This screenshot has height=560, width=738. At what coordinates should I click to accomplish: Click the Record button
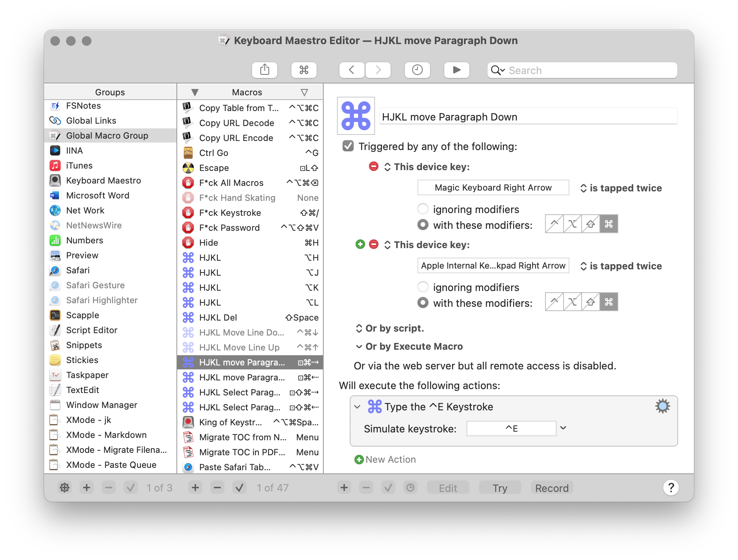pyautogui.click(x=552, y=488)
